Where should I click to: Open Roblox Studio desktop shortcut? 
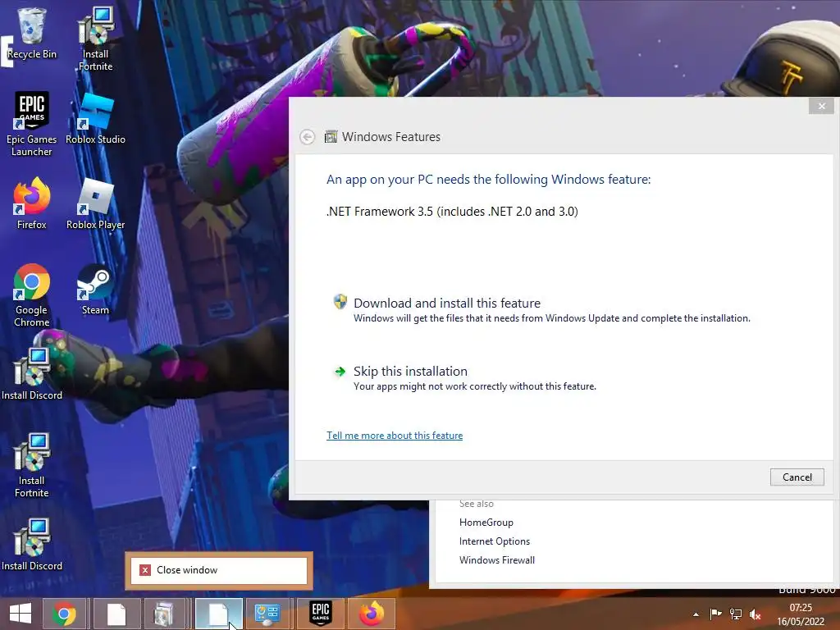95,118
